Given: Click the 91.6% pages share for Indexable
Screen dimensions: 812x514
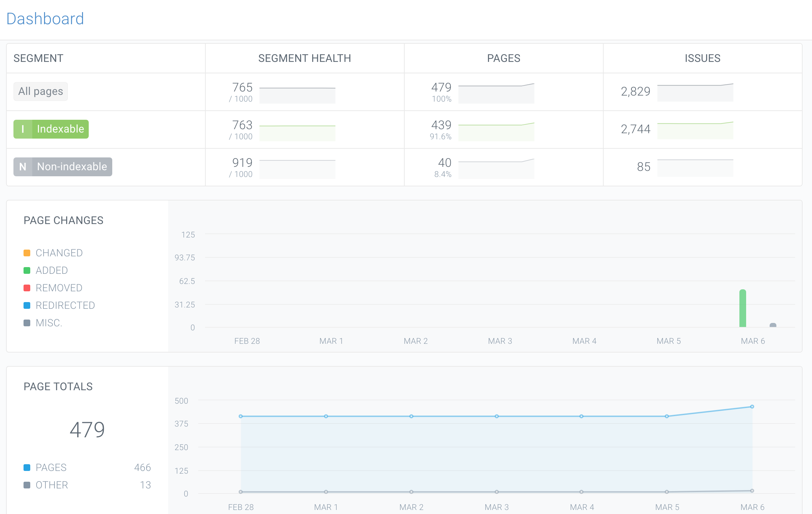Looking at the screenshot, I should (x=440, y=137).
